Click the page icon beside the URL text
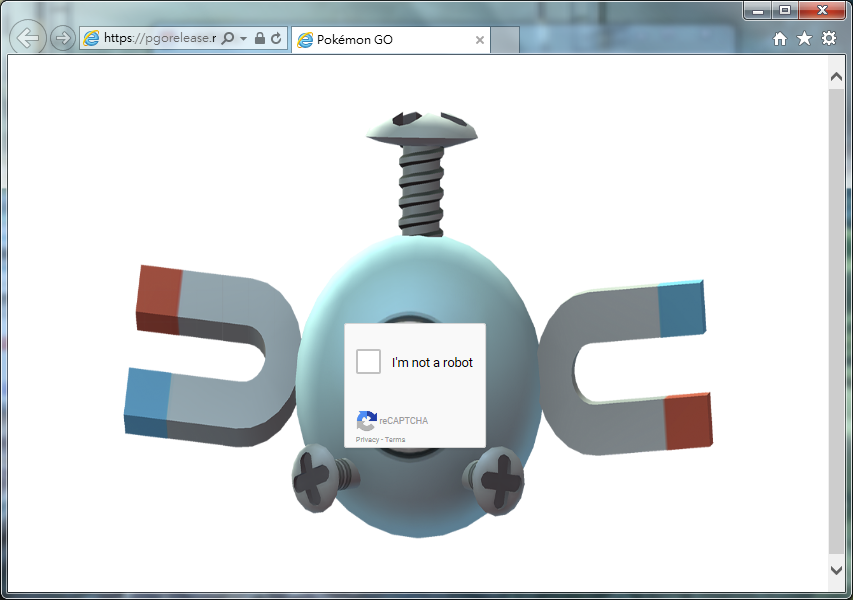This screenshot has height=600, width=853. coord(91,40)
